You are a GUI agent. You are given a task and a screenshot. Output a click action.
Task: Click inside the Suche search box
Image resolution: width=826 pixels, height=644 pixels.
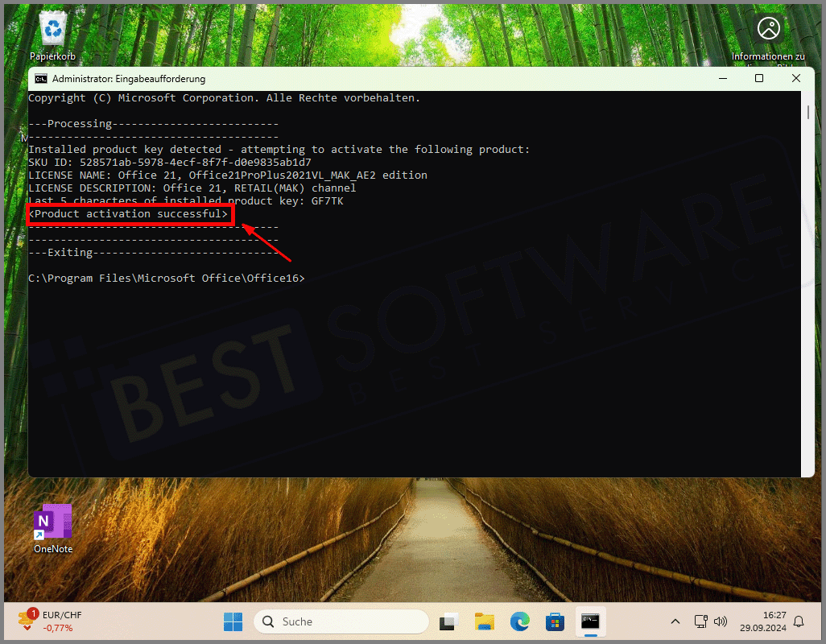[341, 621]
